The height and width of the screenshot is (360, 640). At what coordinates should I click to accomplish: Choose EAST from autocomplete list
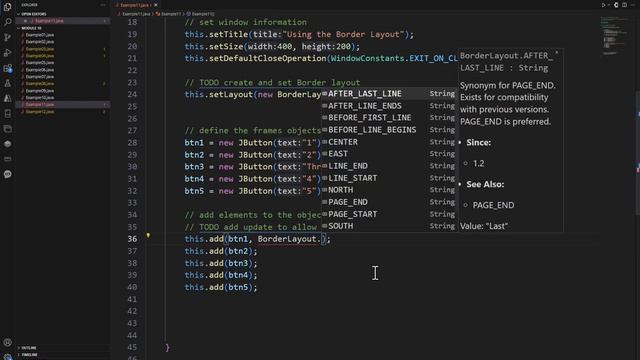click(389, 154)
